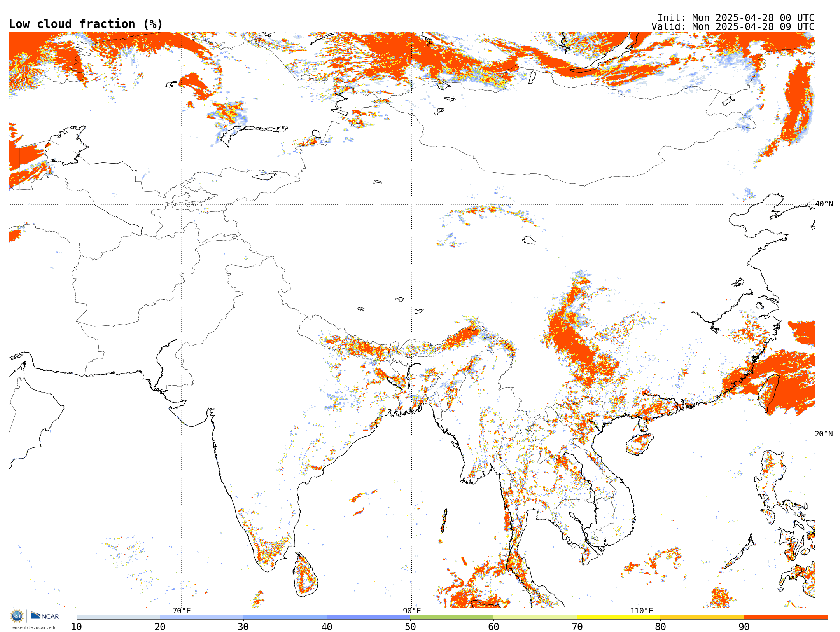This screenshot has width=840, height=632.
Task: Click the 90°E longitude label
Action: 412,611
